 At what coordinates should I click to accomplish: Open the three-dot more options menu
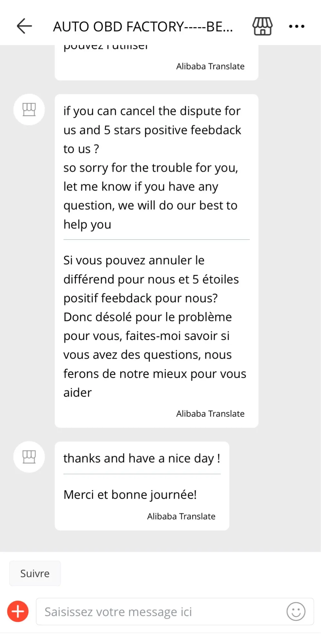(296, 26)
